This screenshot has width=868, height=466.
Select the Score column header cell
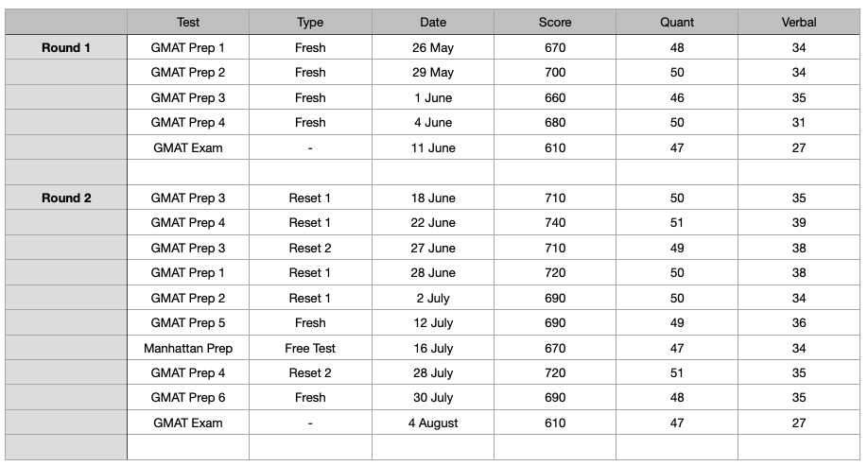click(555, 22)
